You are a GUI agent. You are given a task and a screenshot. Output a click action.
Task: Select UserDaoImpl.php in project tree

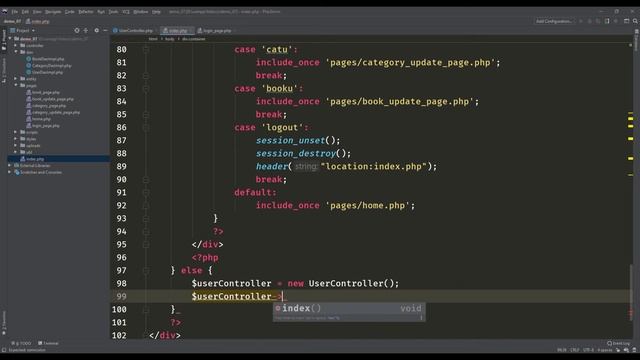44,72
